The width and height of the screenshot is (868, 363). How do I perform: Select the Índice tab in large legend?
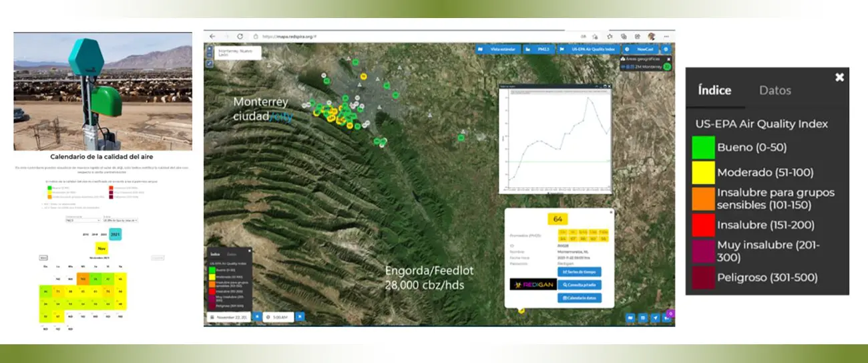click(714, 90)
